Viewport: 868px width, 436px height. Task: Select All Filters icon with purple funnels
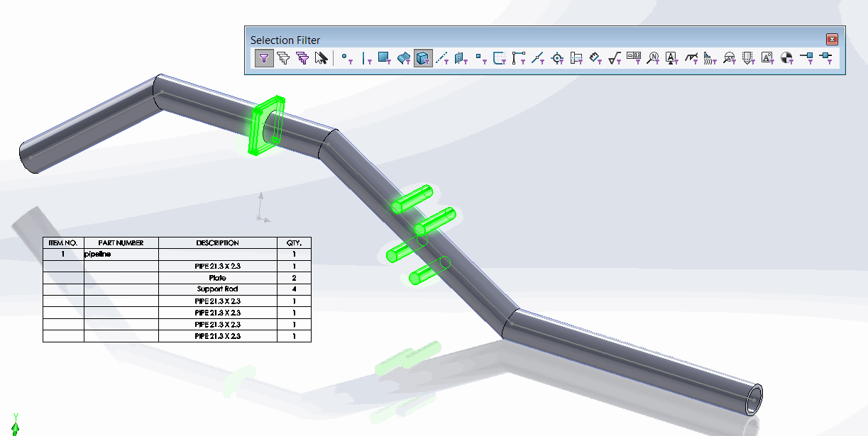(x=302, y=58)
